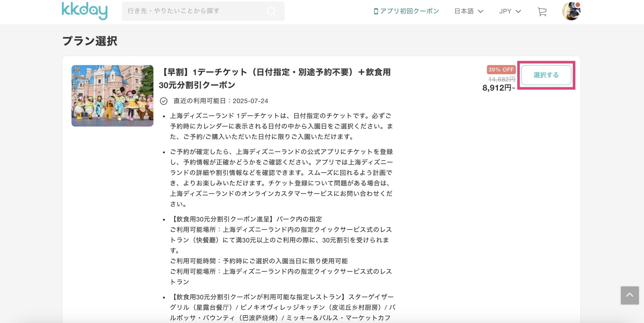
Task: Open the shopping cart
Action: [x=542, y=12]
